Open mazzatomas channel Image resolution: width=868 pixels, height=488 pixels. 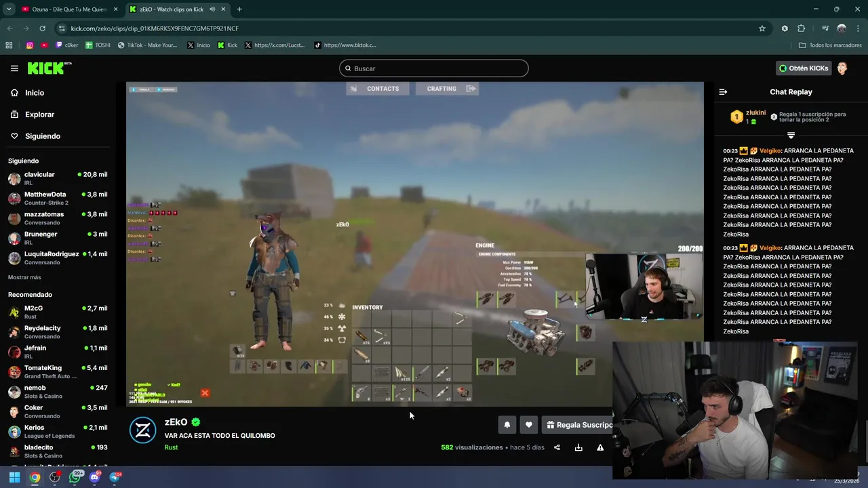pyautogui.click(x=58, y=218)
